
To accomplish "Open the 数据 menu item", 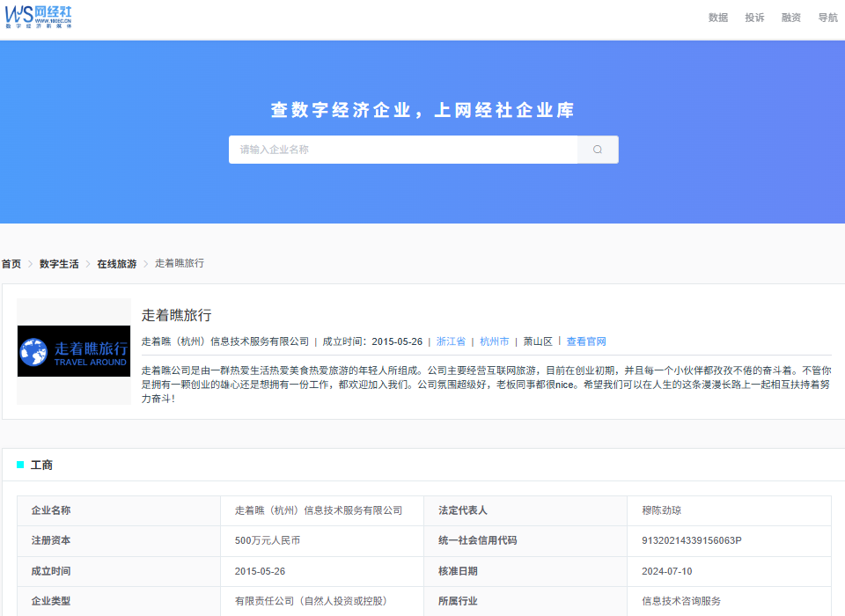I will pos(718,18).
